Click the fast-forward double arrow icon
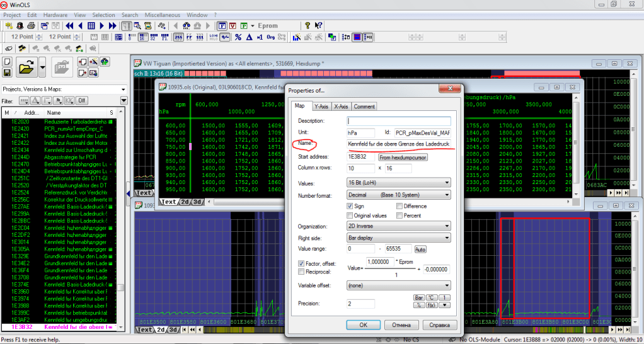 click(x=112, y=26)
